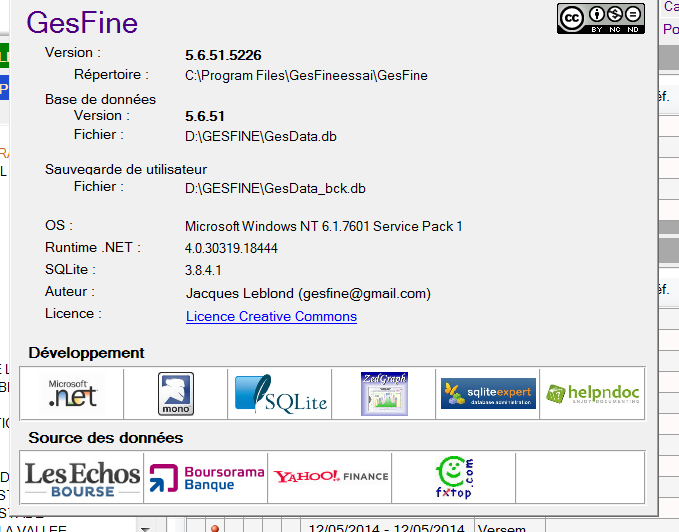The height and width of the screenshot is (532, 679).
Task: Open the Licence Creative Commons link
Action: 271,316
